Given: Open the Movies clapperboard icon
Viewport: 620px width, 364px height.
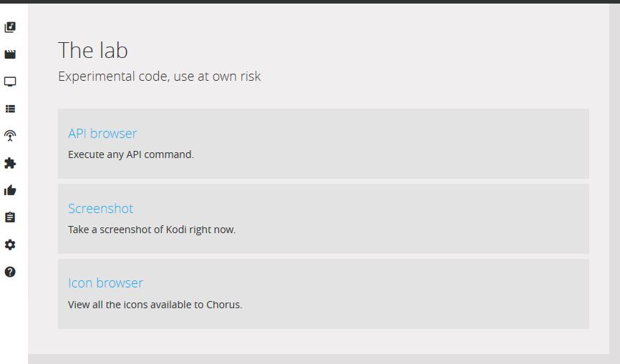Looking at the screenshot, I should 10,54.
